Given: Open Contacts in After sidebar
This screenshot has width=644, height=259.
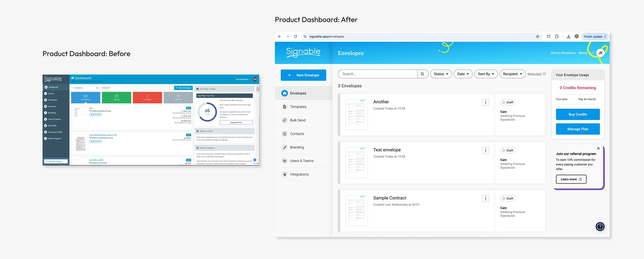Looking at the screenshot, I should (x=303, y=134).
